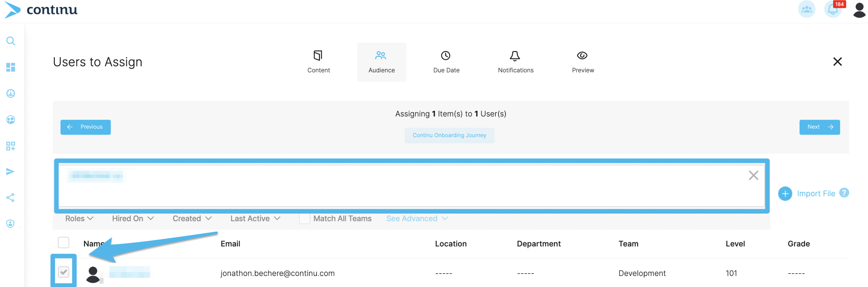Toggle the Match All Teams checkbox

coord(304,219)
